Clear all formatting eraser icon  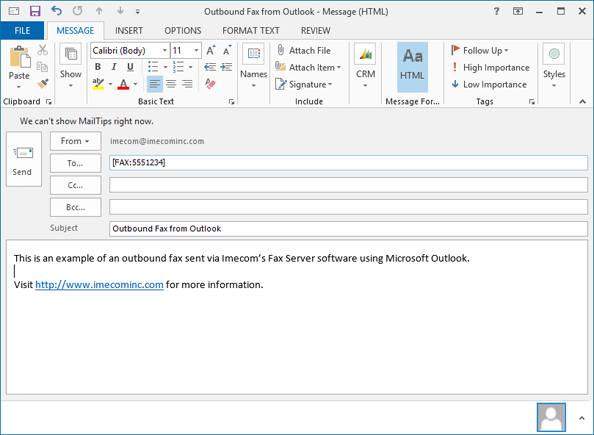[210, 84]
